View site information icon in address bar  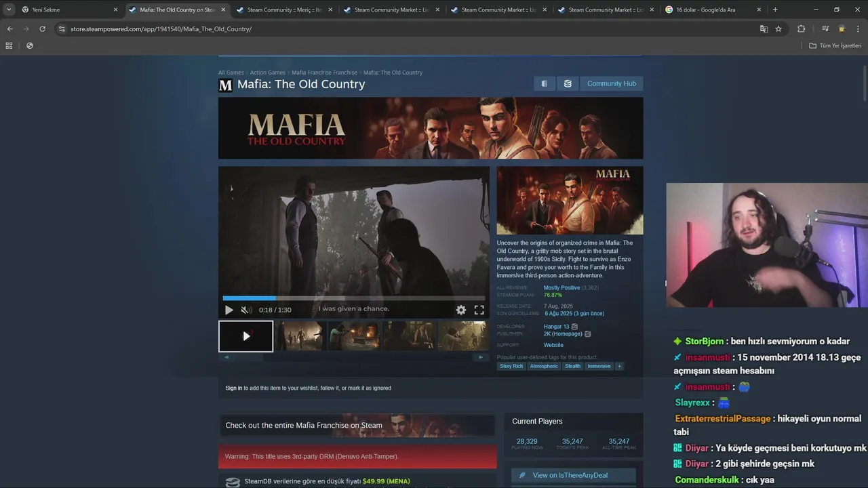(62, 29)
